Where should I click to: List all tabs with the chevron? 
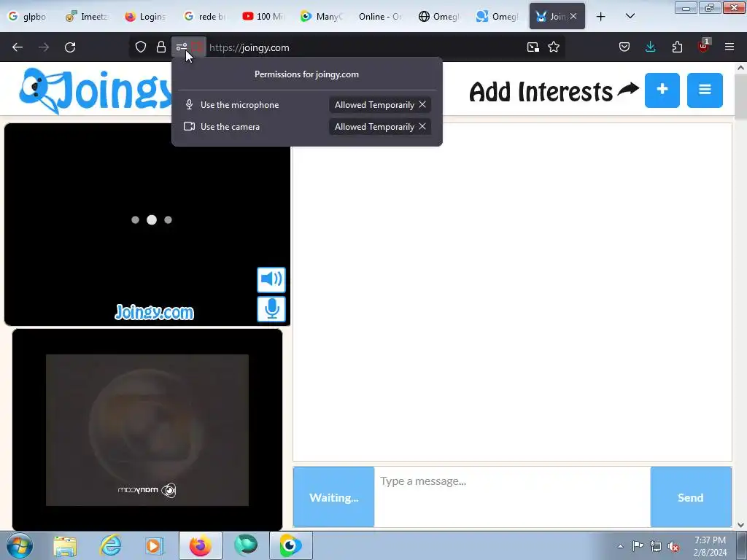click(x=630, y=16)
